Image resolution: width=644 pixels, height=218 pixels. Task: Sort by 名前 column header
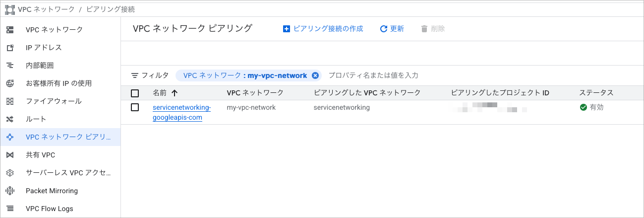pyautogui.click(x=160, y=93)
